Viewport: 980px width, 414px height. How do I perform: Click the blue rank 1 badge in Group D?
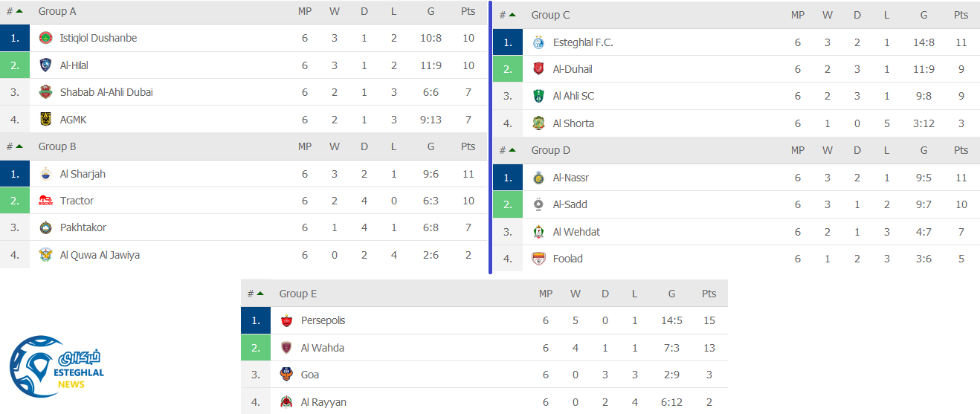coord(507,178)
